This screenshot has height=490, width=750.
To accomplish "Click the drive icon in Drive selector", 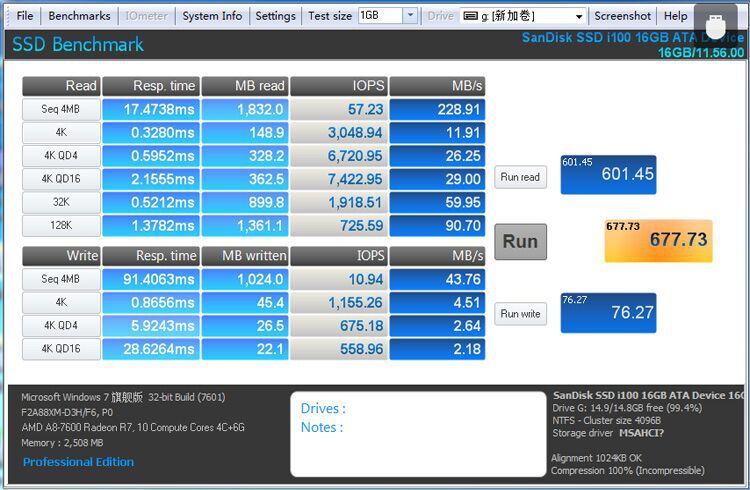I will point(471,16).
